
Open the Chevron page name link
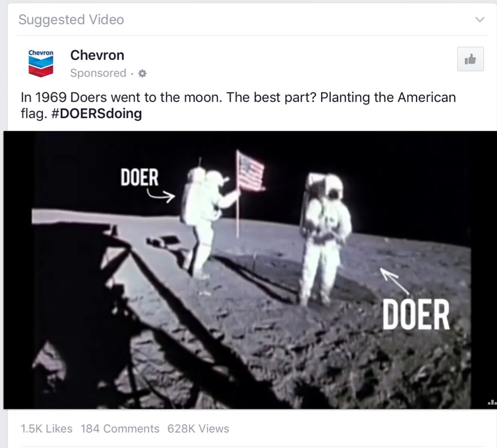[97, 55]
